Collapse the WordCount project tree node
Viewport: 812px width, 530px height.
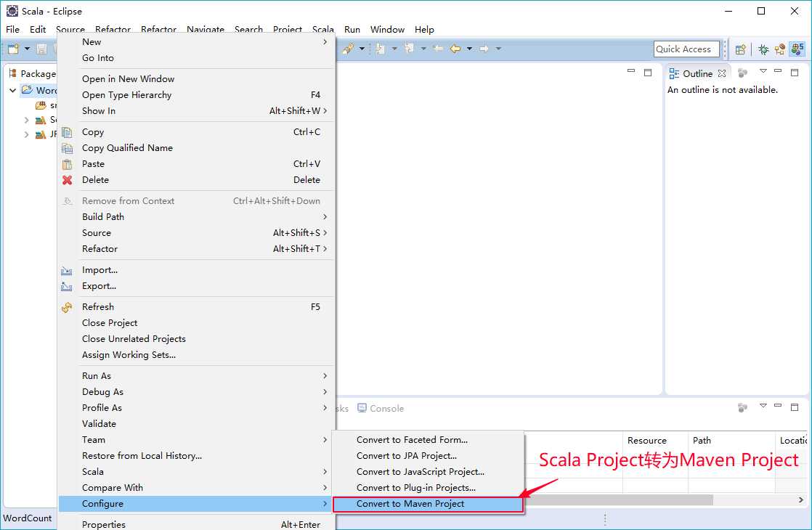pyautogui.click(x=13, y=91)
